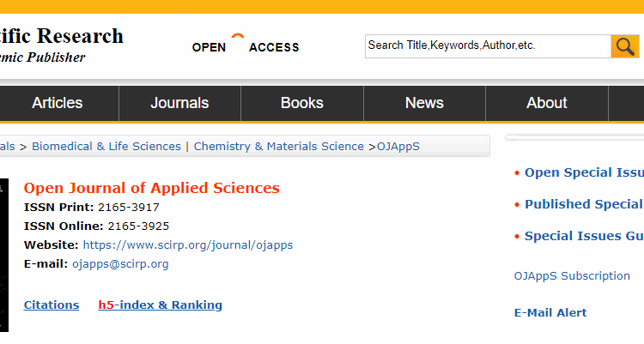Open the Books menu

(x=301, y=103)
